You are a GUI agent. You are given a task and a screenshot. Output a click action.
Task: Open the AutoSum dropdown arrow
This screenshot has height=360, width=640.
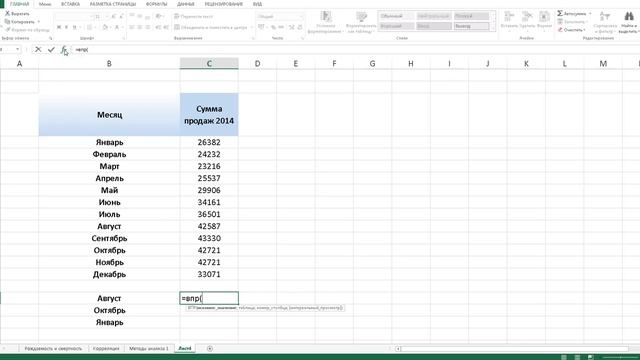590,13
